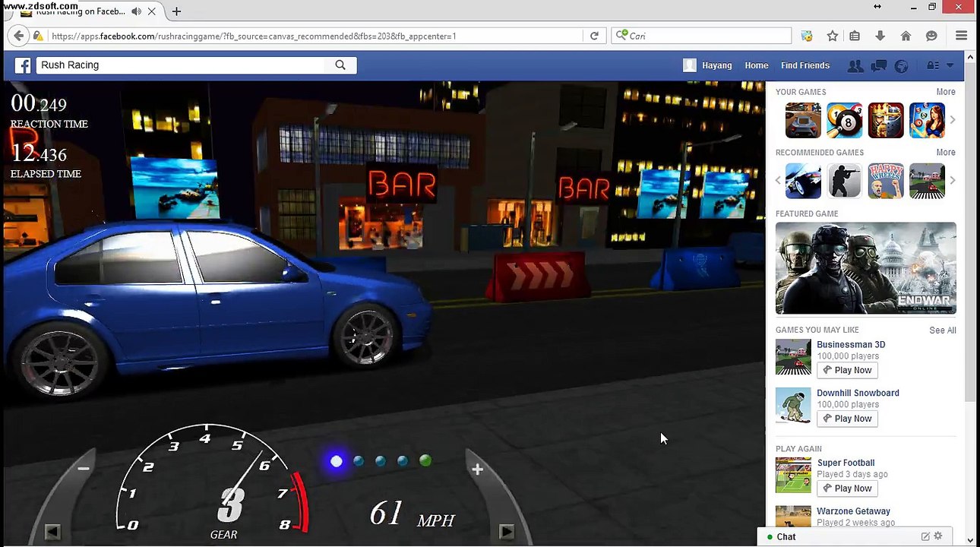Click the Facebook logo icon
Image resolution: width=980 pixels, height=547 pixels.
click(x=23, y=65)
